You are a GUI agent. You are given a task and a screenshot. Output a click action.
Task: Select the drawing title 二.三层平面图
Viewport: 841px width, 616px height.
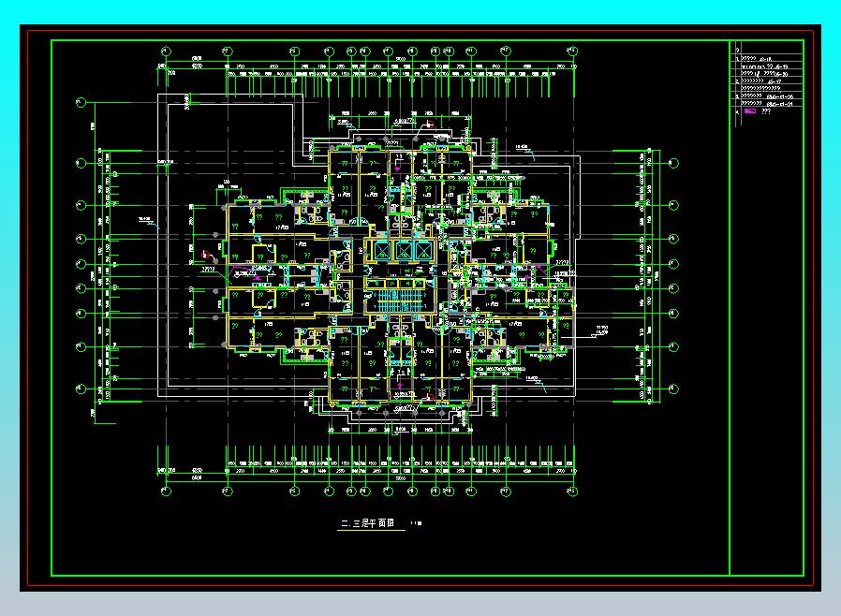[368, 523]
